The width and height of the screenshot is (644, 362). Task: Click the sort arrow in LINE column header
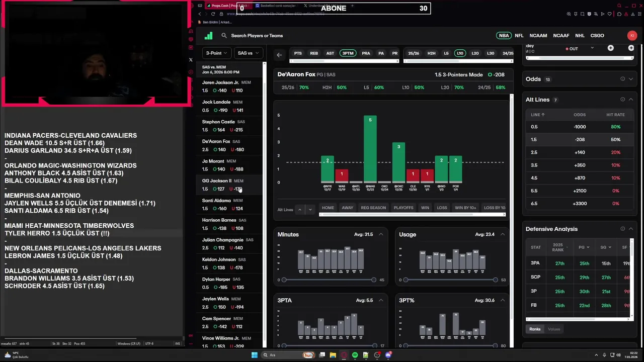(x=543, y=115)
